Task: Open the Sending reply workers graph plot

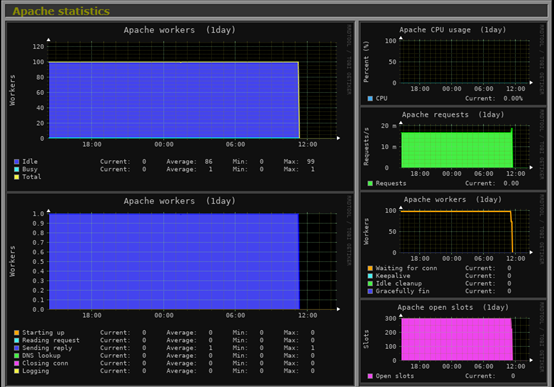Action: pos(193,261)
